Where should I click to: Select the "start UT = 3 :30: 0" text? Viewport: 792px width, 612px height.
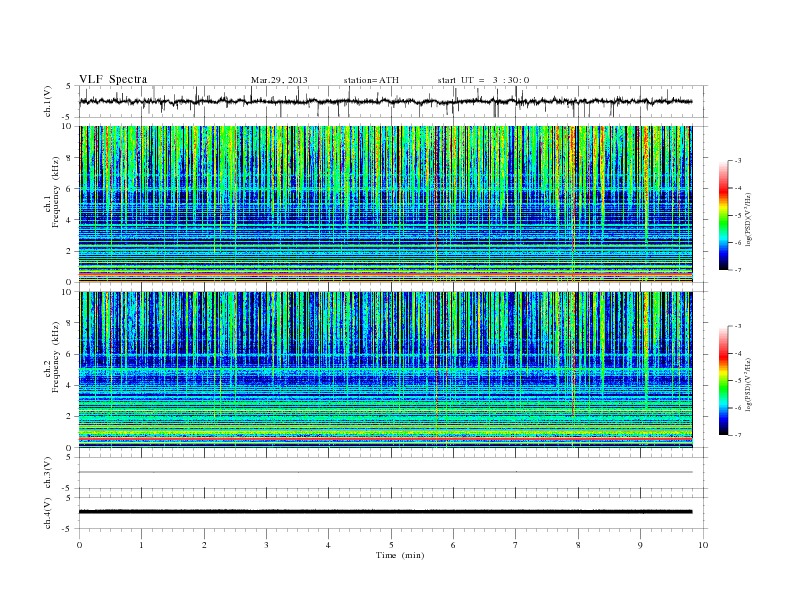click(483, 80)
